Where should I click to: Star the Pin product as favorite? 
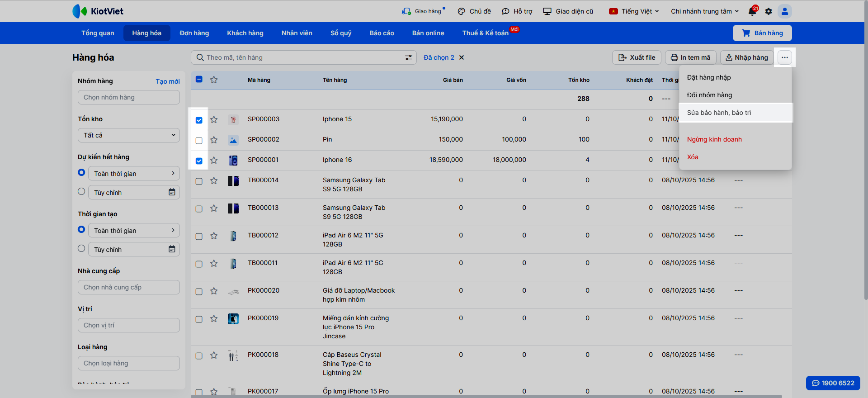click(x=214, y=140)
